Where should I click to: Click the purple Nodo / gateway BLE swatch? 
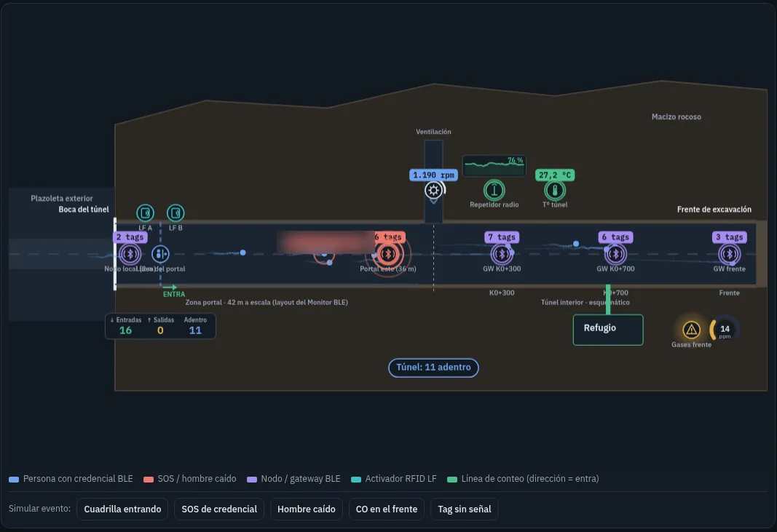coord(252,480)
